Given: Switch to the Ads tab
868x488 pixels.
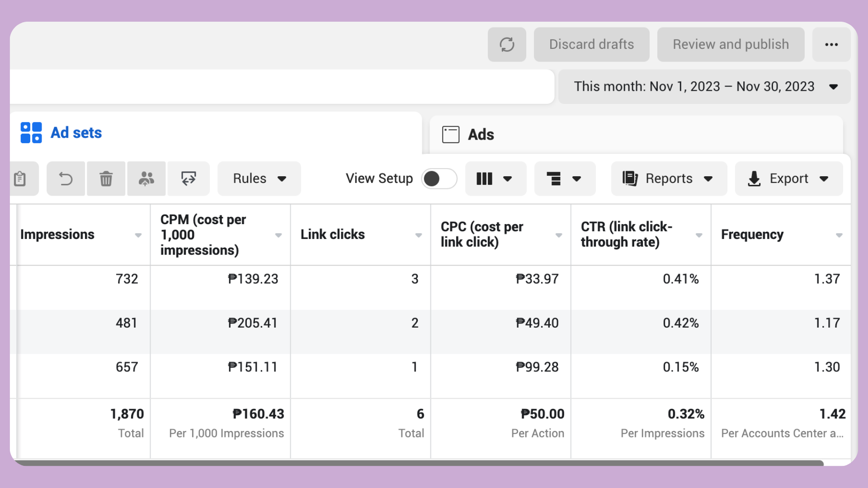Looking at the screenshot, I should tap(481, 135).
